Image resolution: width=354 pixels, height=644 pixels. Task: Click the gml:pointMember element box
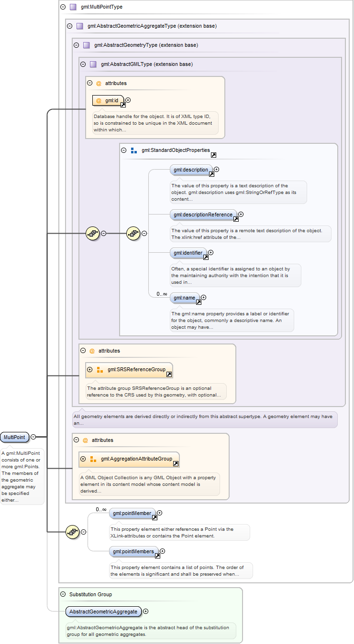coord(131,513)
